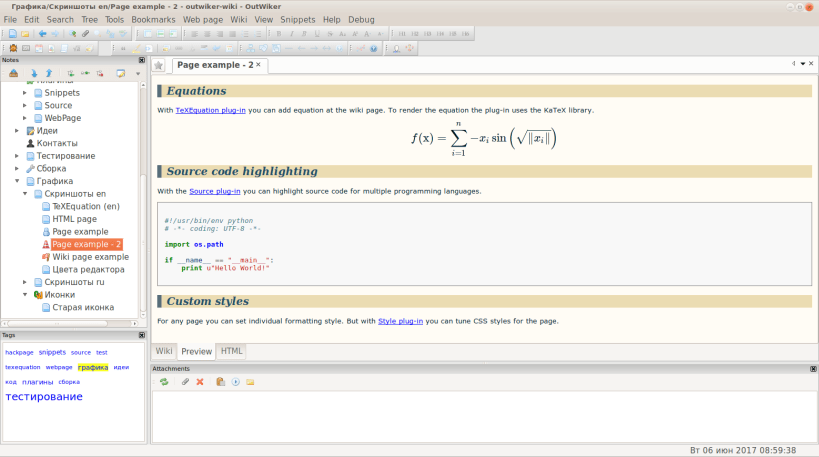The image size is (819, 457).
Task: Follow the Source plug-in link
Action: (215, 191)
